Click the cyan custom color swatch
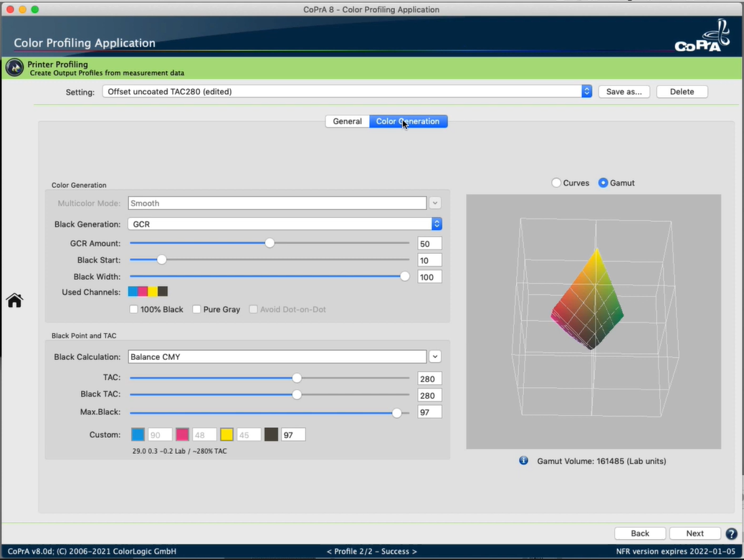This screenshot has height=560, width=744. 138,435
